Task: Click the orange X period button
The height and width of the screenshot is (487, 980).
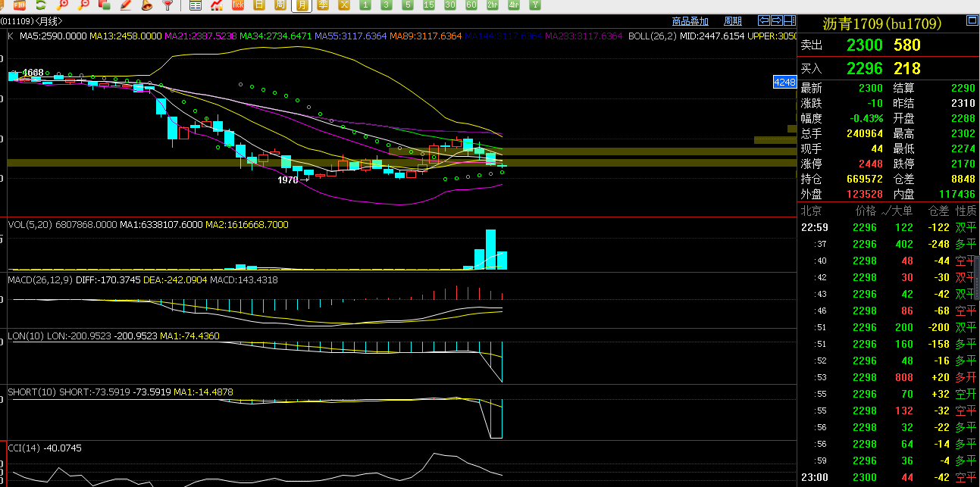Action: pyautogui.click(x=344, y=5)
